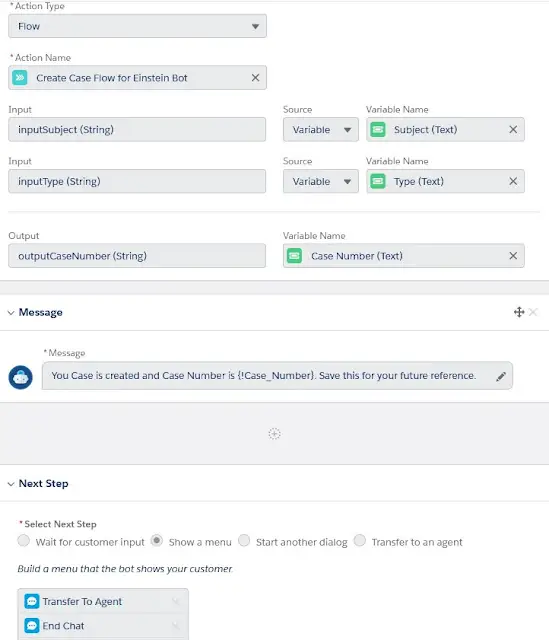The height and width of the screenshot is (640, 549).
Task: Collapse the Next Step section
Action: point(11,484)
